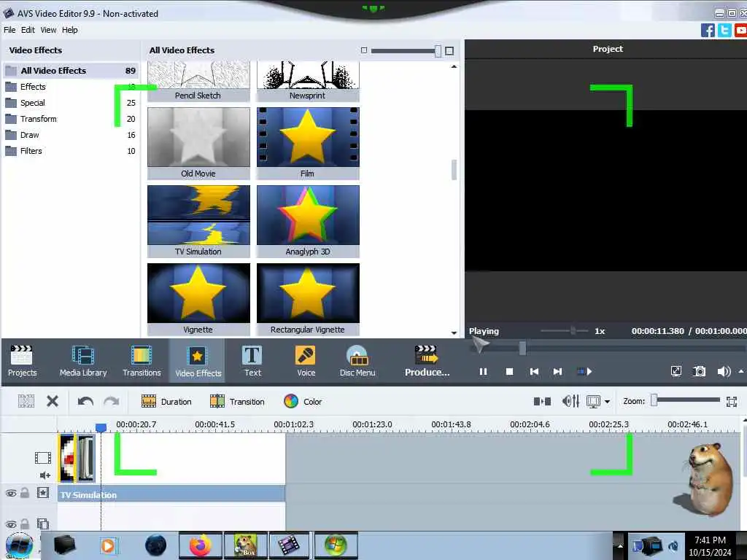Select the TV Simulation effect thumbnail

(198, 222)
